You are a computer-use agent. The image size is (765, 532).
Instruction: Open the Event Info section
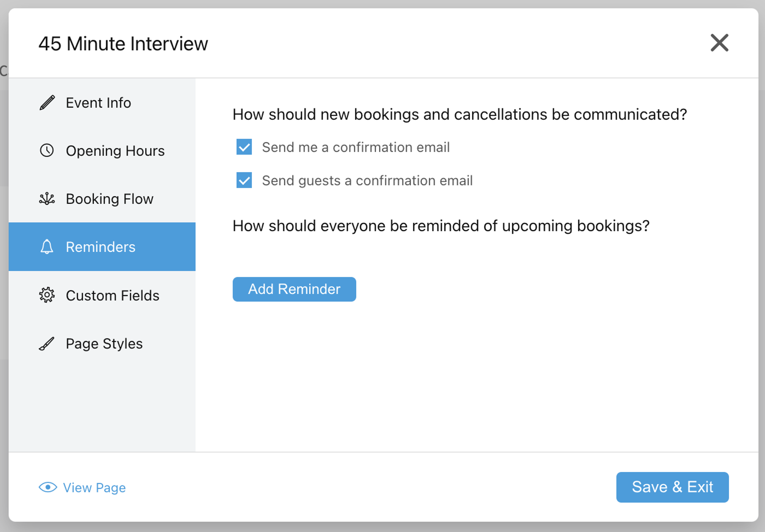(x=102, y=103)
